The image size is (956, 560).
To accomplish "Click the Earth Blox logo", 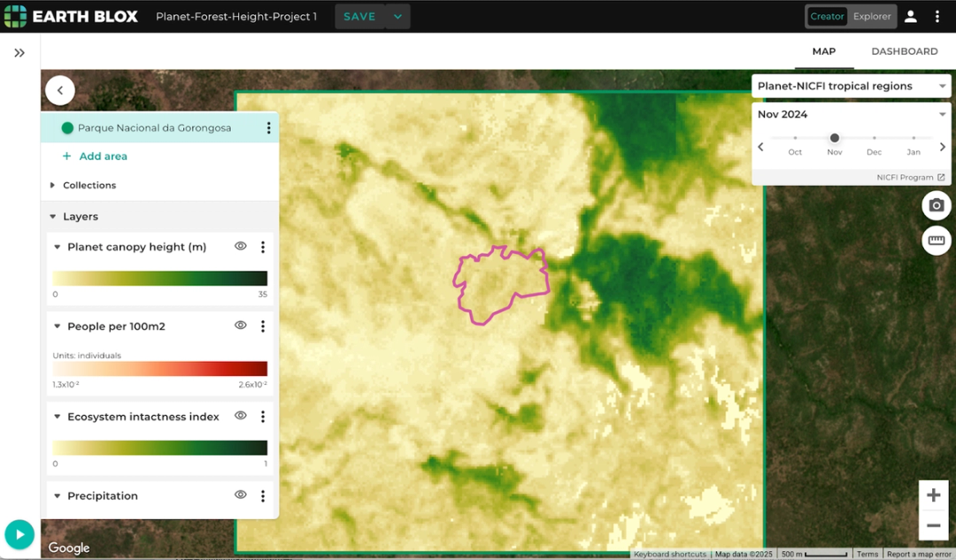I will [x=71, y=15].
